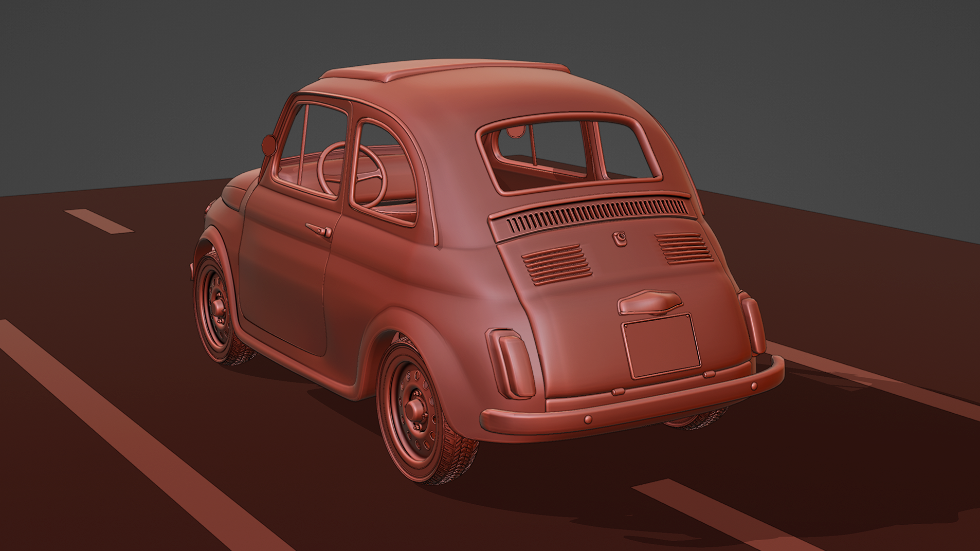Select the blank rear license plate

point(661,346)
